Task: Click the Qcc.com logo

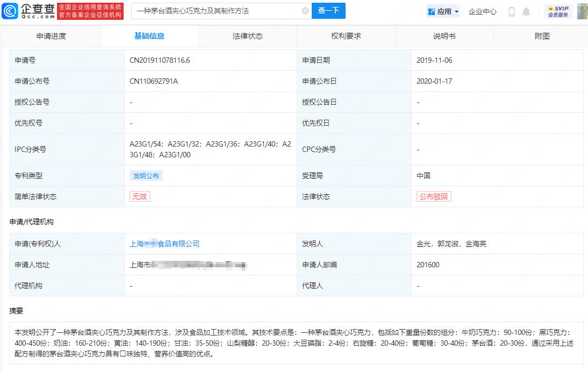Action: [28, 11]
